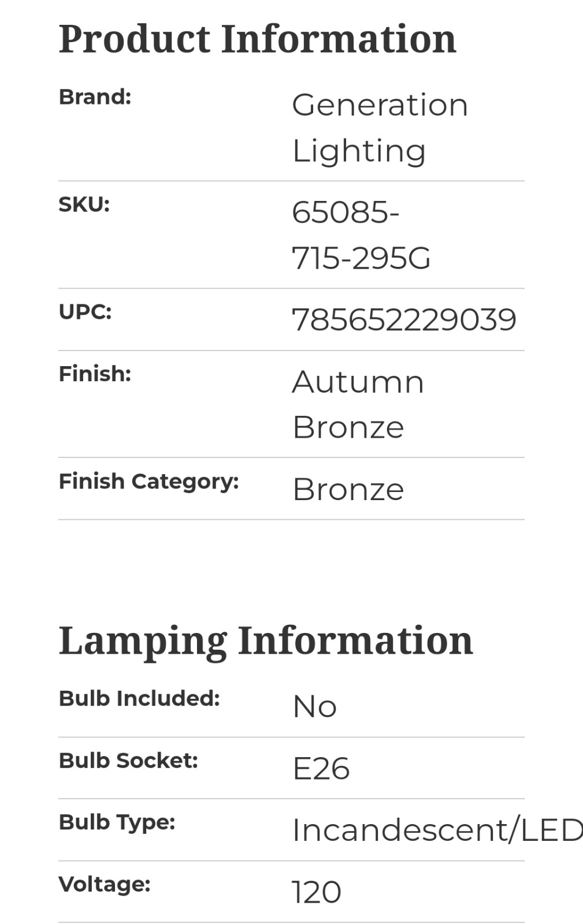Screen dimensions: 583x924
Task: Click the Generation Lighting brand value
Action: pos(380,128)
